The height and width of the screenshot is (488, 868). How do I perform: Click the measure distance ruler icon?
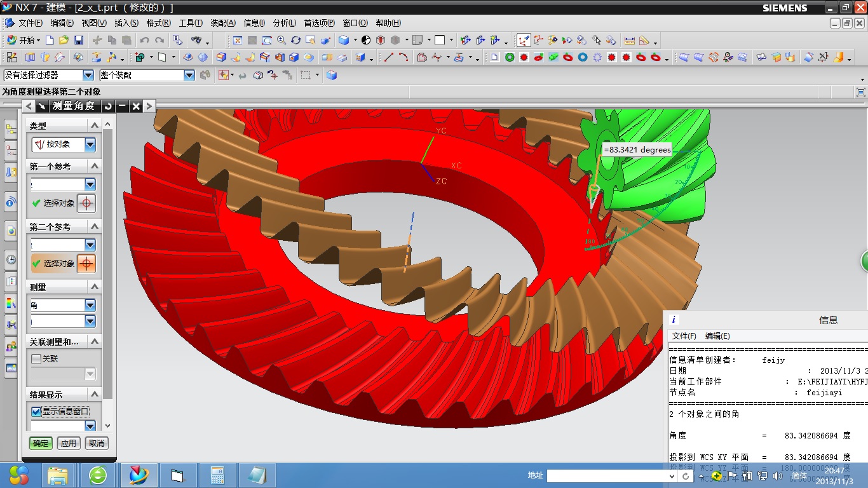[630, 40]
